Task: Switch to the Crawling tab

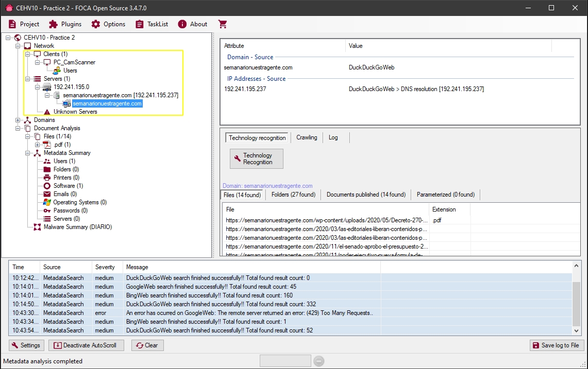Action: (x=307, y=137)
